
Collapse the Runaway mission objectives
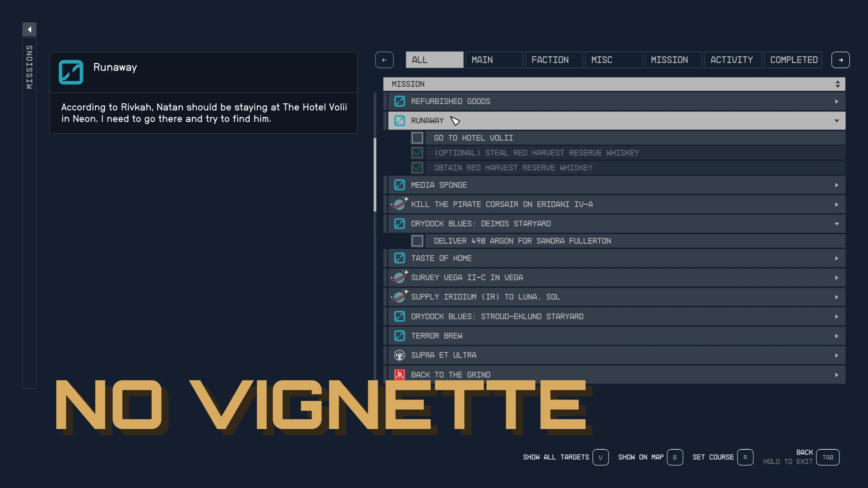836,121
